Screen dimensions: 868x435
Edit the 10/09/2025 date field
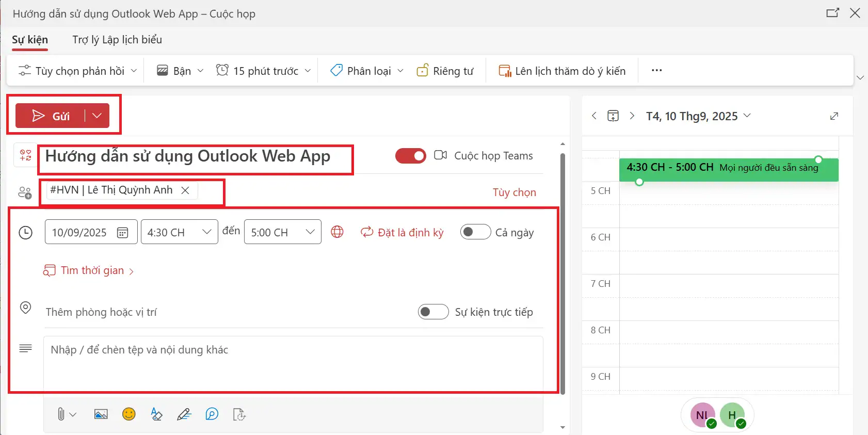tap(79, 233)
